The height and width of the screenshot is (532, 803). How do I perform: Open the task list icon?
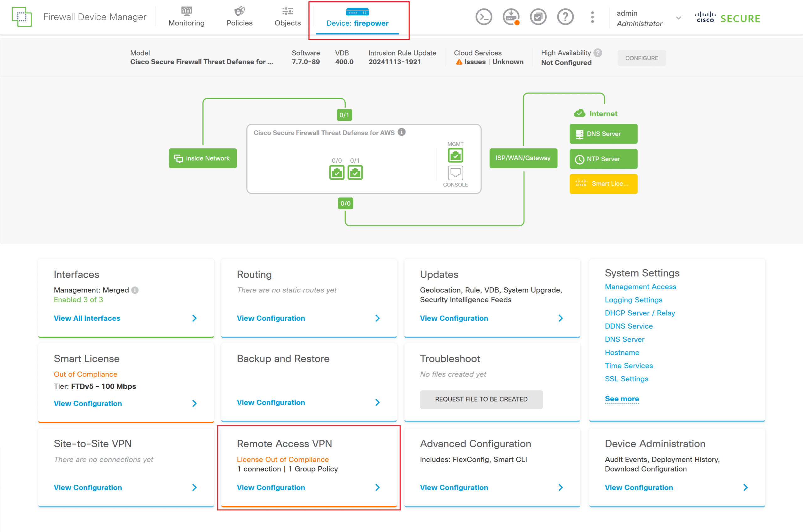[538, 17]
